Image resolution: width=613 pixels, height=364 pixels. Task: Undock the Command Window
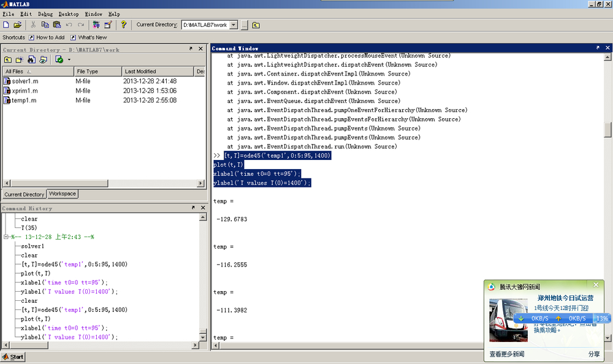pos(598,48)
